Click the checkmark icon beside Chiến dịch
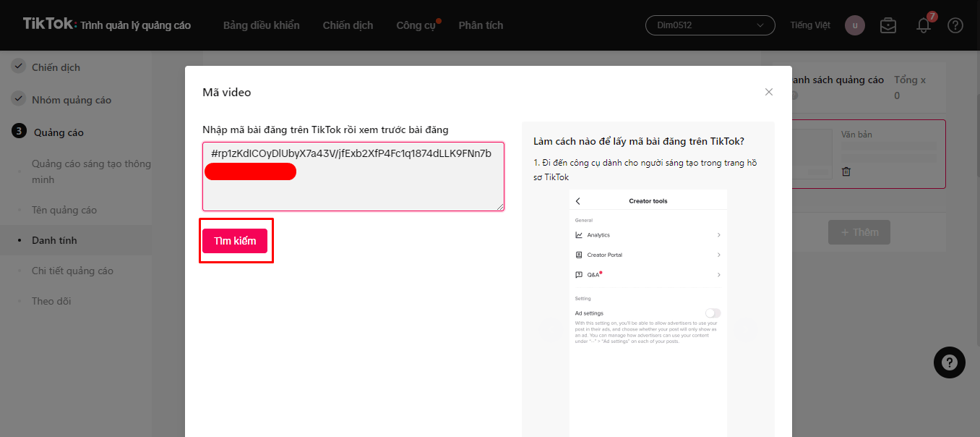The image size is (980, 437). [19, 67]
